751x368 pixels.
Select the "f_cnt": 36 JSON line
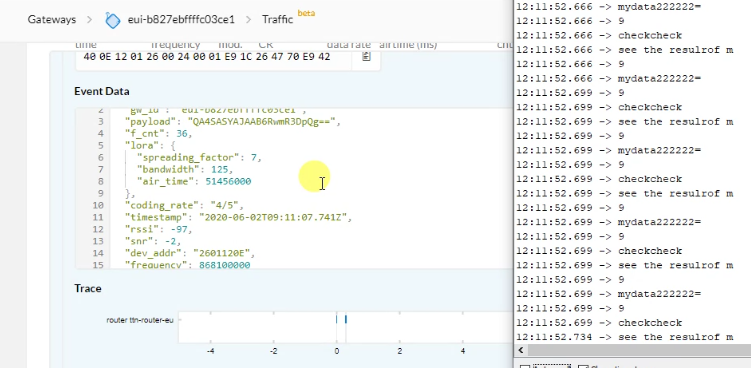158,134
